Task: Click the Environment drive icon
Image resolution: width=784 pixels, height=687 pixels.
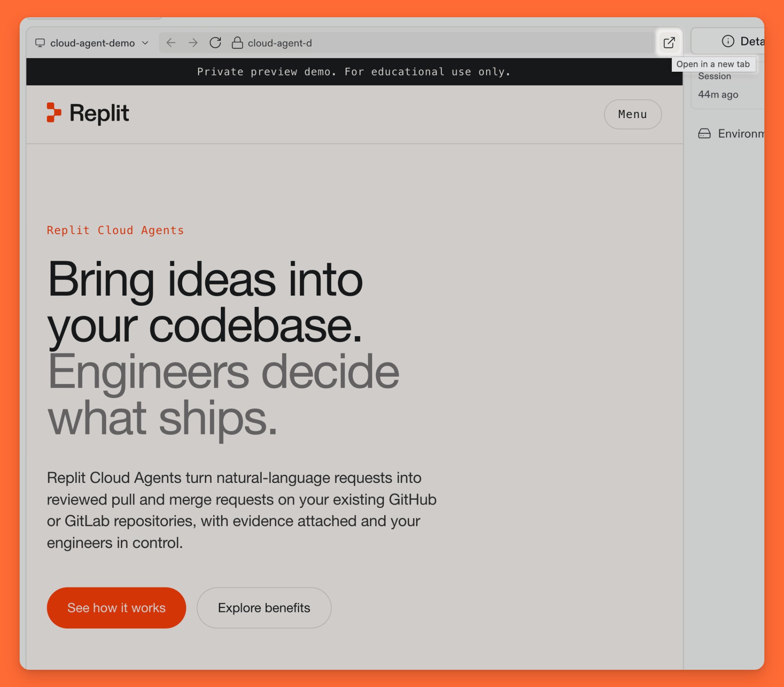Action: click(704, 134)
